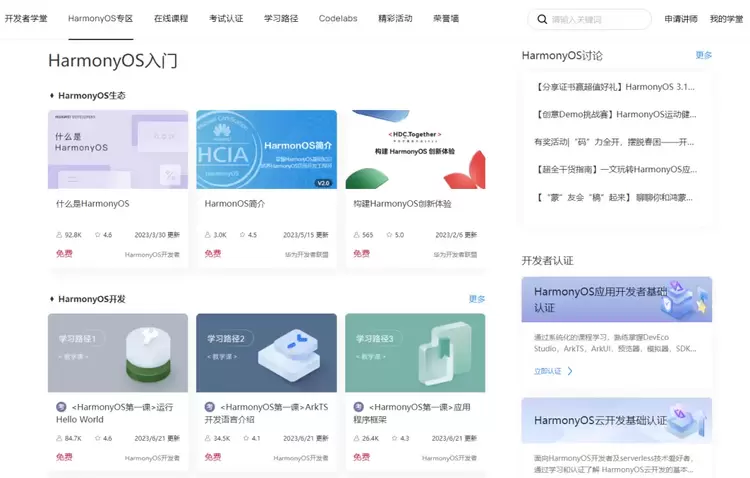
Task: Click the badge icon before 运行Hello World course
Action: (61, 407)
